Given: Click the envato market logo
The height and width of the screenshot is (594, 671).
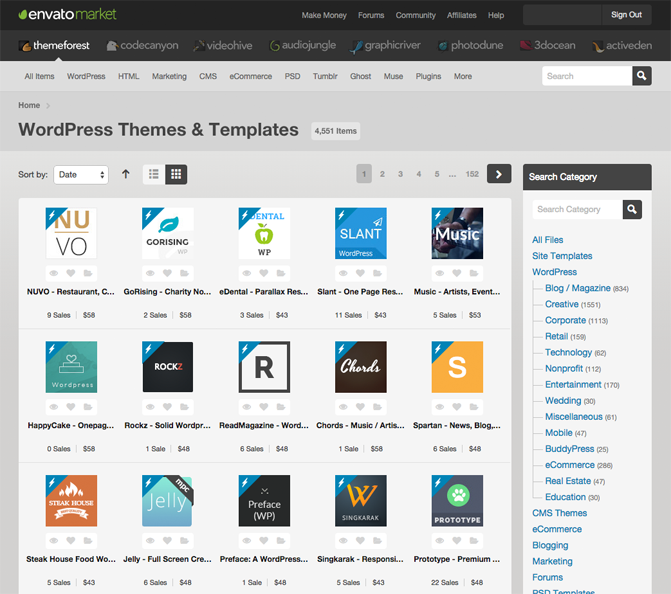Looking at the screenshot, I should 67,15.
